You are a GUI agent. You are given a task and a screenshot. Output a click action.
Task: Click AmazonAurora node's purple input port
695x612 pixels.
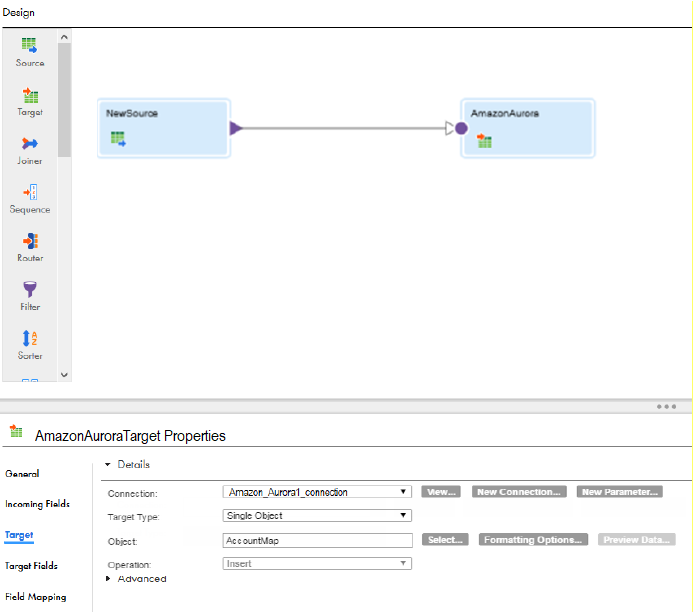click(x=461, y=129)
